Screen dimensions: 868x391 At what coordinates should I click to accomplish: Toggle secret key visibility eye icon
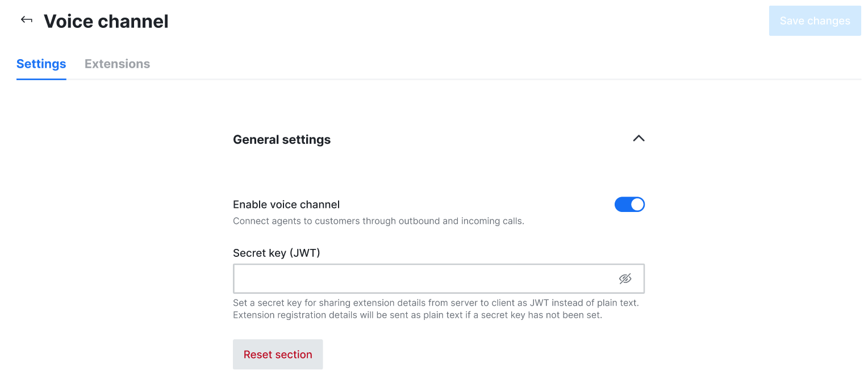pyautogui.click(x=625, y=278)
